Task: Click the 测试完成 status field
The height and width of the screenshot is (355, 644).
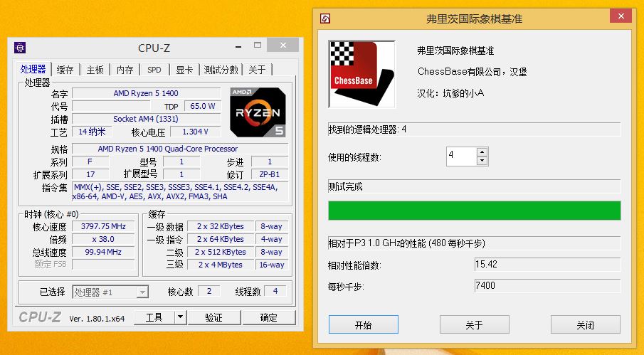Action: click(x=475, y=186)
